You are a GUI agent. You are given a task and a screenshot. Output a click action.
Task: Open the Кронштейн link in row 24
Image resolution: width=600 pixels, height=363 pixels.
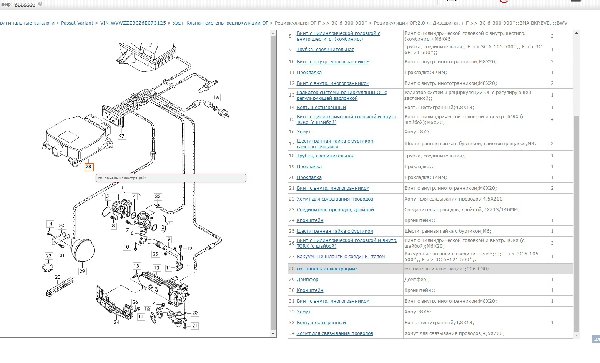[x=310, y=220]
